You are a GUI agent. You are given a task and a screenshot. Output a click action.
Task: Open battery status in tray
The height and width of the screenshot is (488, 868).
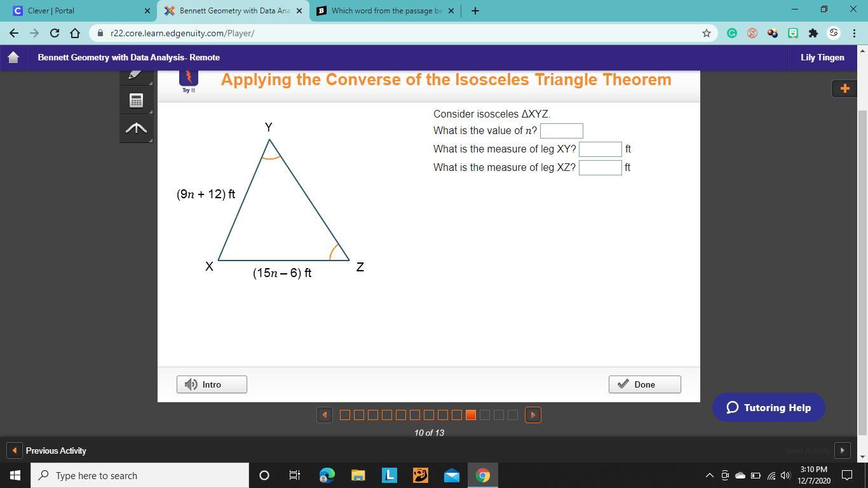(756, 475)
